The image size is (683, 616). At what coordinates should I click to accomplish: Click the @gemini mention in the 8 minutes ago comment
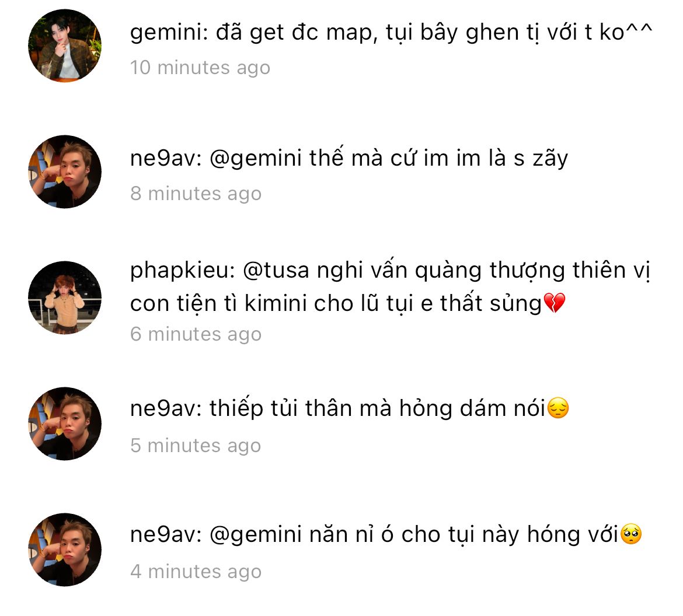256,159
